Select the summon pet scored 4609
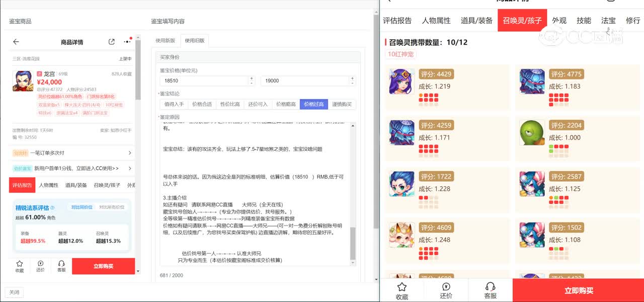Image resolution: width=644 pixels, height=302 pixels. pyautogui.click(x=402, y=235)
